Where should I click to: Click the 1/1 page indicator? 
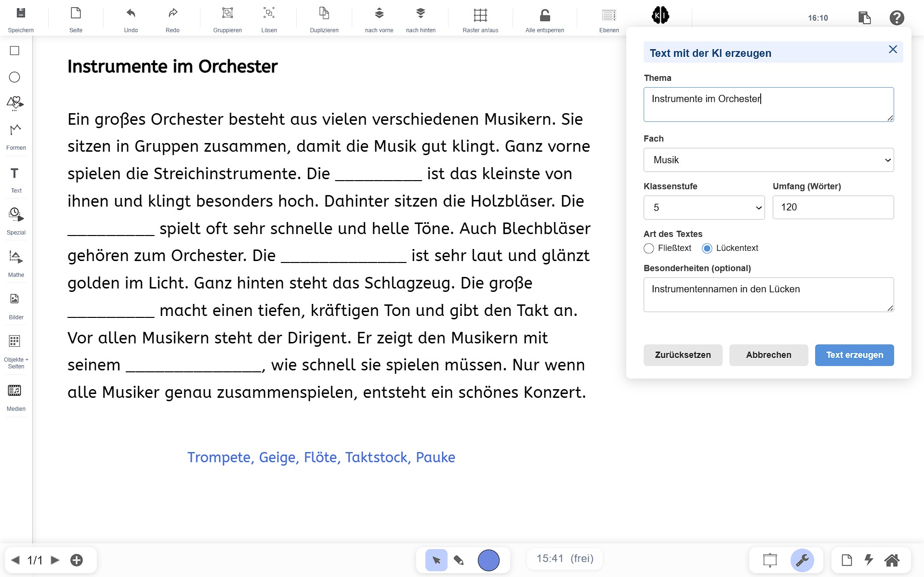tap(35, 560)
